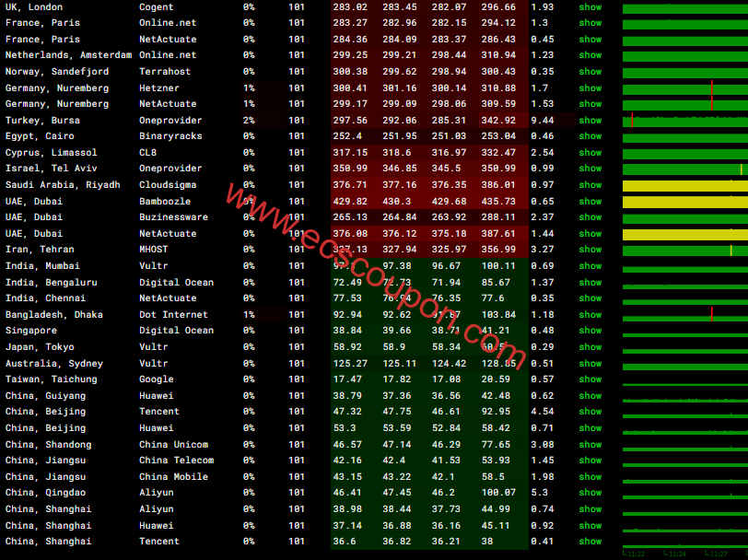
Task: Click 'show' for China, Beijing Huawei
Action: tap(590, 428)
